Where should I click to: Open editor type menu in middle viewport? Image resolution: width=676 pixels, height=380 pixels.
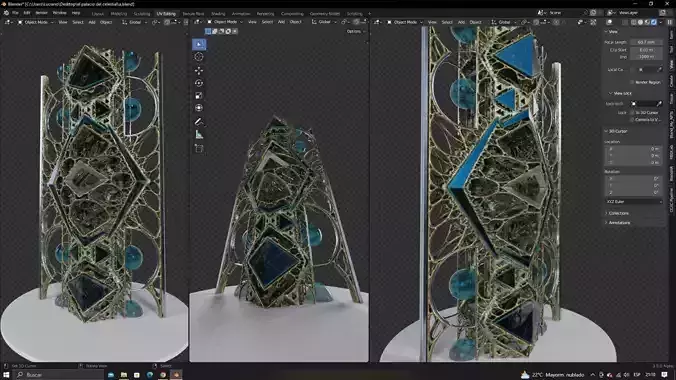(197, 22)
